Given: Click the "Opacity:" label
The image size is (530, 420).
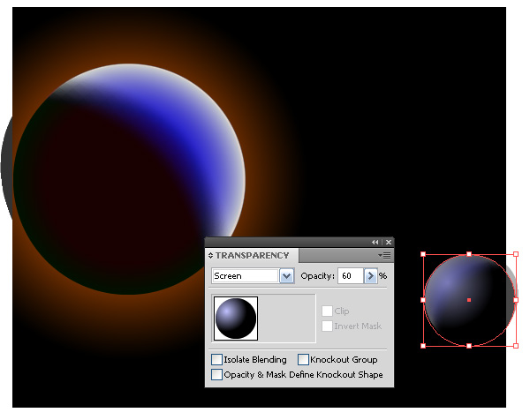Looking at the screenshot, I should click(x=317, y=276).
